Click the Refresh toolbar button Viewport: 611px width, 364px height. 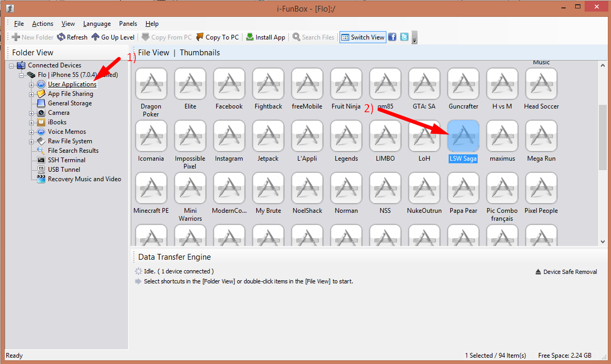tap(72, 37)
